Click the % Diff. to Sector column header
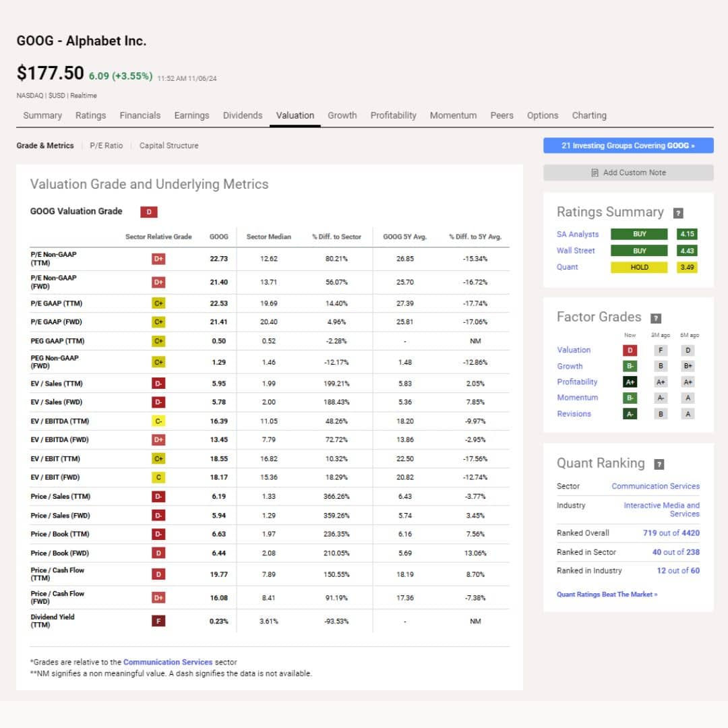The image size is (728, 728). pyautogui.click(x=336, y=237)
